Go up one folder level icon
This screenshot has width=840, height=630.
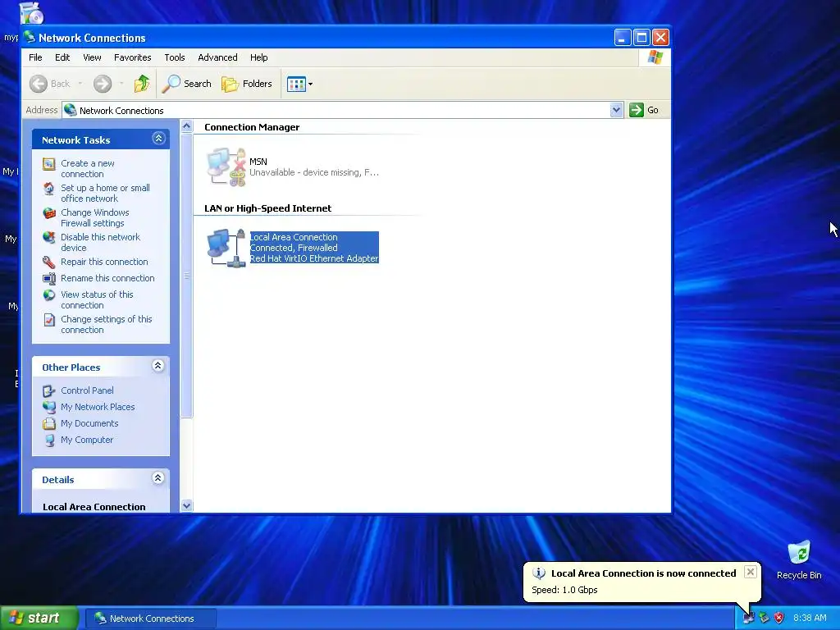click(x=142, y=84)
